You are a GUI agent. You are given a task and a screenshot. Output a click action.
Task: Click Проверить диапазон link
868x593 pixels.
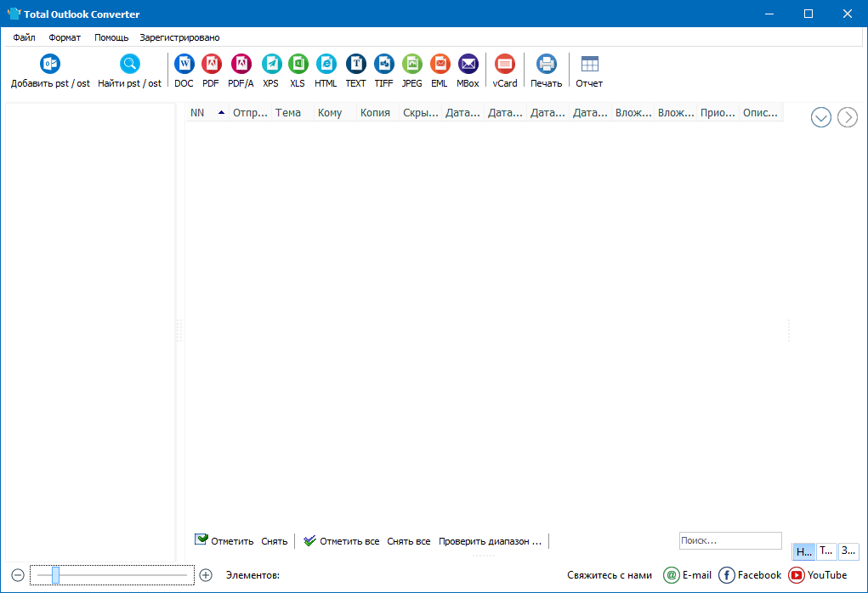pyautogui.click(x=489, y=540)
